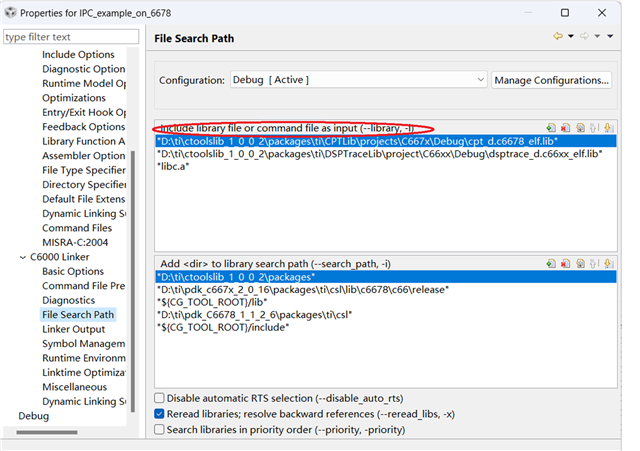Select the libc.a library entry
The image size is (640, 451).
[176, 166]
